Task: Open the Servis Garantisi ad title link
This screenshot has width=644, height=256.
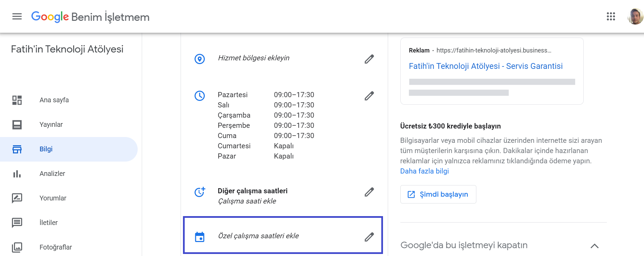Action: coord(486,66)
